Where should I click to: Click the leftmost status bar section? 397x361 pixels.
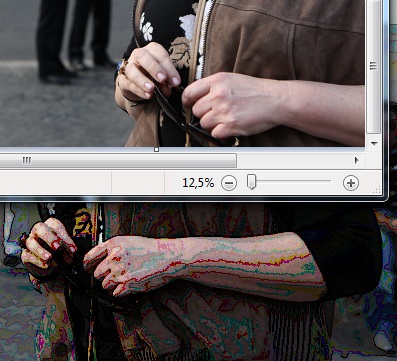(55, 183)
